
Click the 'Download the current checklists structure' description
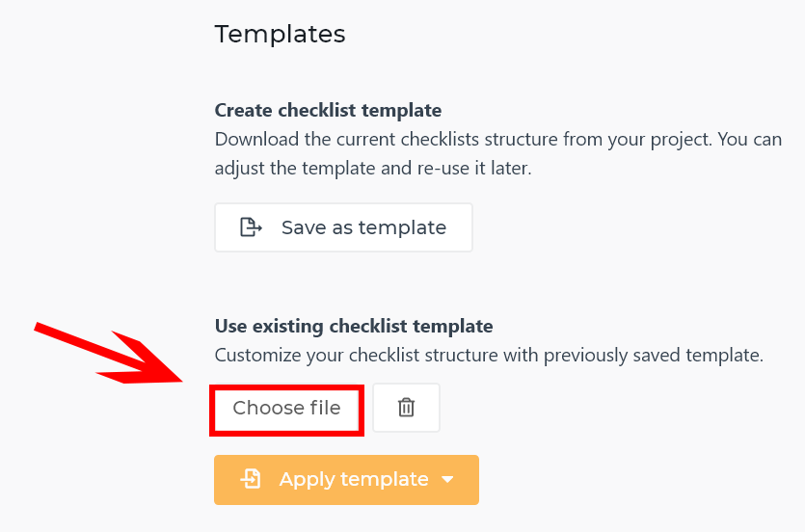tap(498, 153)
